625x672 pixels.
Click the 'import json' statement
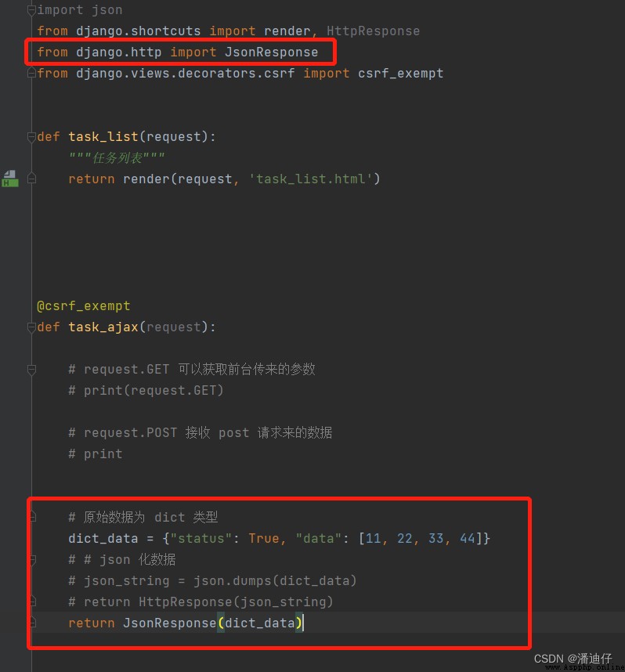pyautogui.click(x=80, y=10)
